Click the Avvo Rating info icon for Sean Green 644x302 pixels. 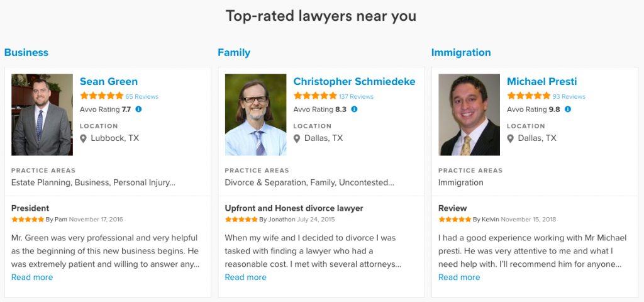[x=138, y=109]
